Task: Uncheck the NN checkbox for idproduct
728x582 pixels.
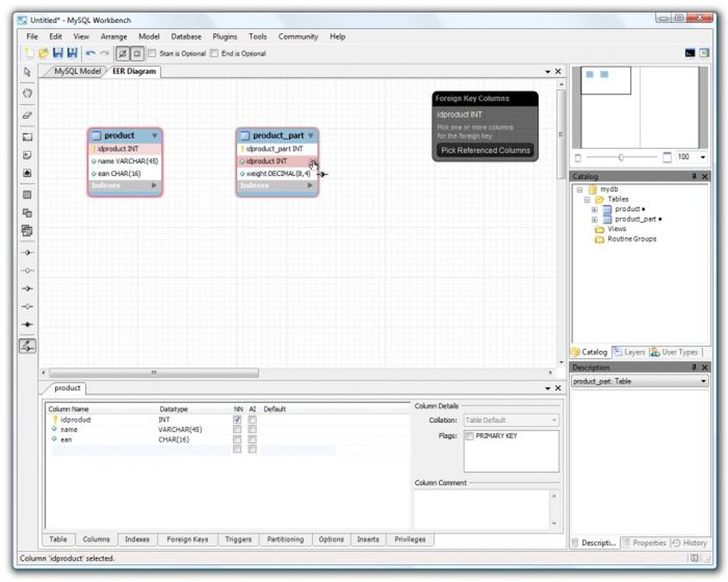Action: pyautogui.click(x=238, y=420)
